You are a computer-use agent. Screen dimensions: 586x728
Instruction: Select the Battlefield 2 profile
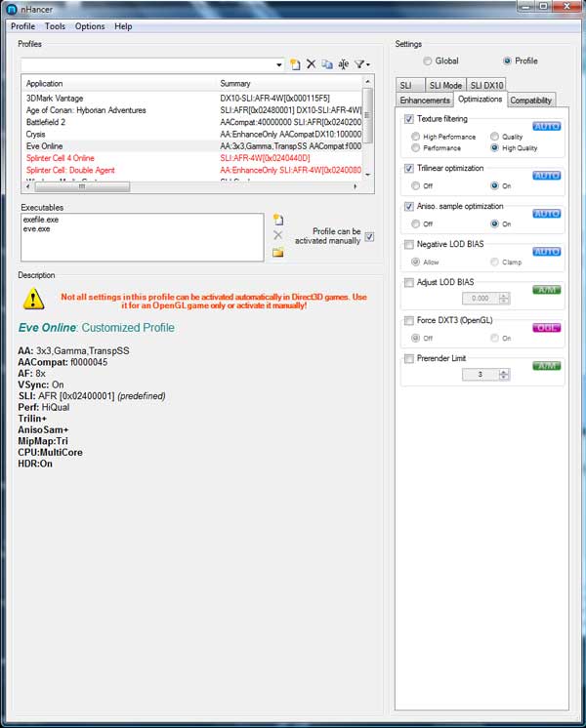(192, 123)
